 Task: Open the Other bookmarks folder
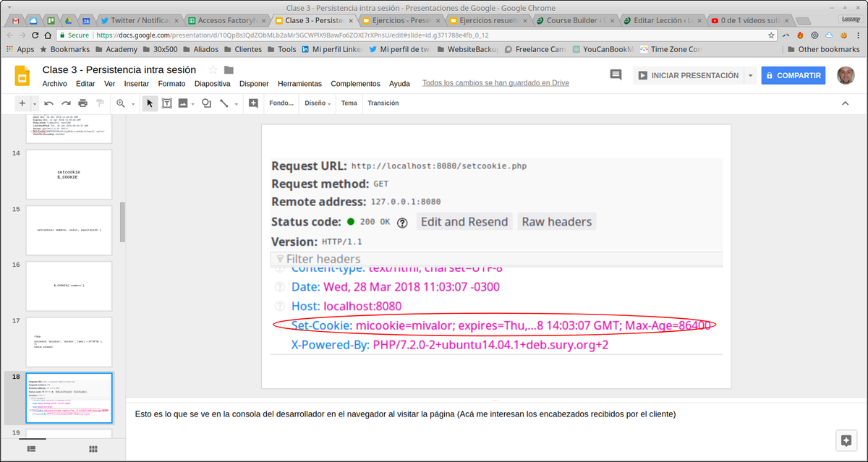822,49
